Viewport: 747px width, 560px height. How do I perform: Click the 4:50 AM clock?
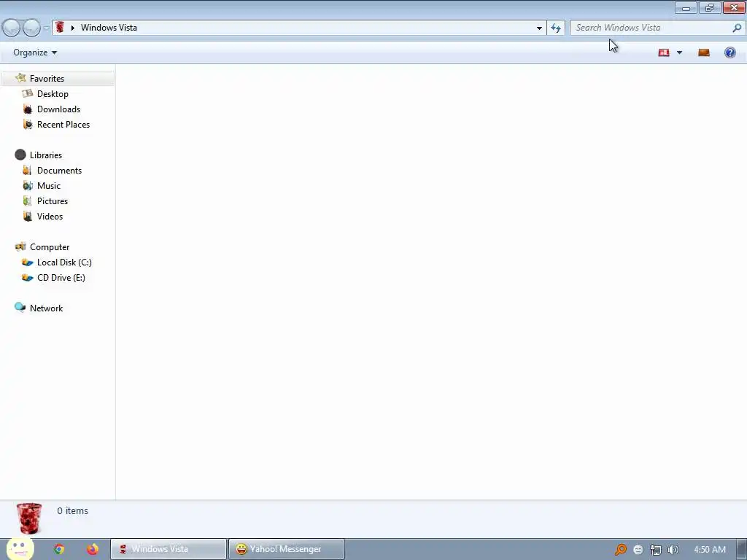click(x=709, y=550)
